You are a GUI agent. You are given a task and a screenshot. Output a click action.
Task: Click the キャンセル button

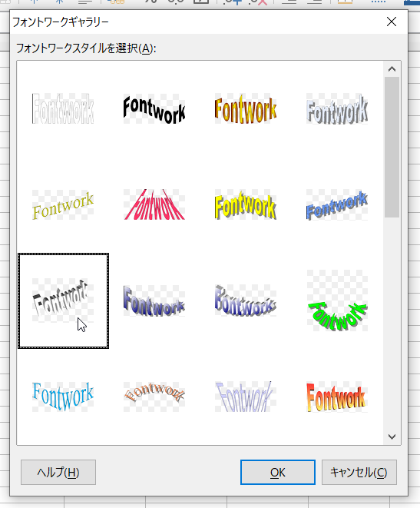(x=359, y=473)
